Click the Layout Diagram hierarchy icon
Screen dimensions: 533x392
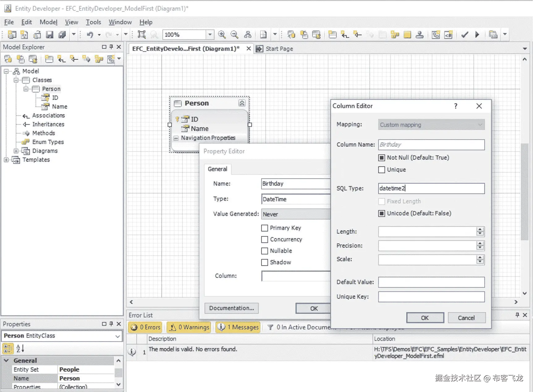(247, 35)
